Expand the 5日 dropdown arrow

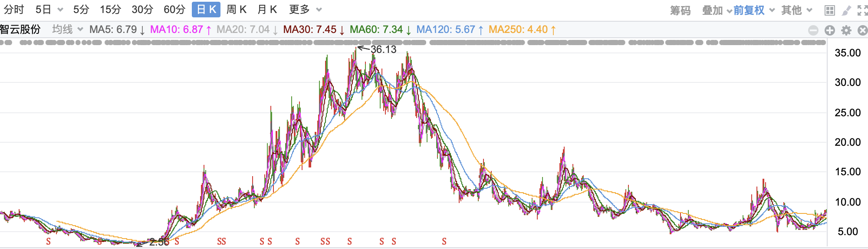60,10
